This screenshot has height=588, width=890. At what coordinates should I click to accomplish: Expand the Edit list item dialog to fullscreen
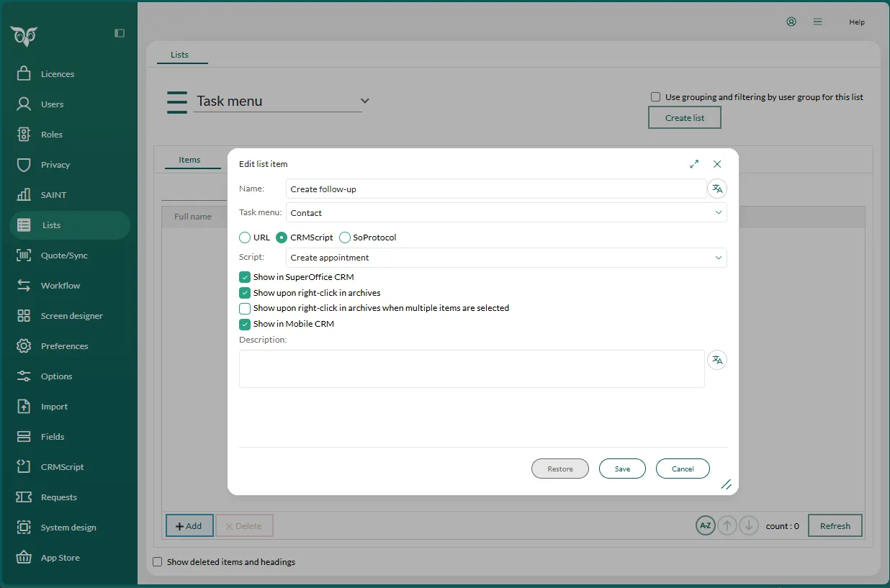(694, 164)
